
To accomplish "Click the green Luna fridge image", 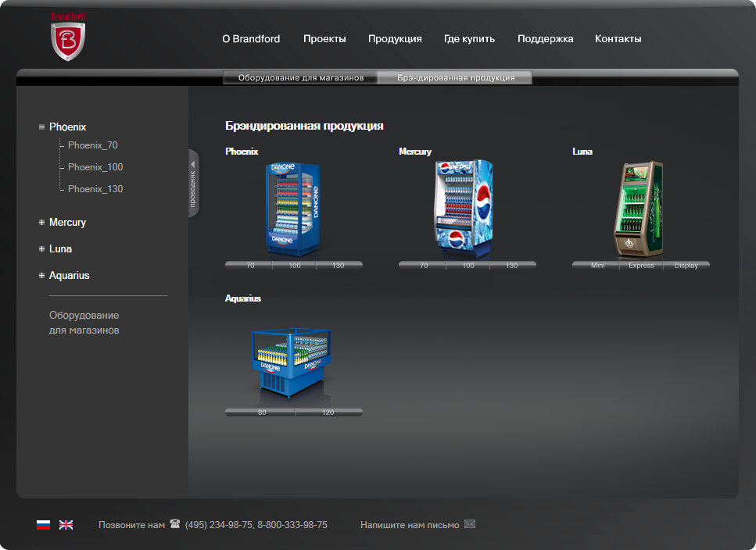I will click(639, 209).
